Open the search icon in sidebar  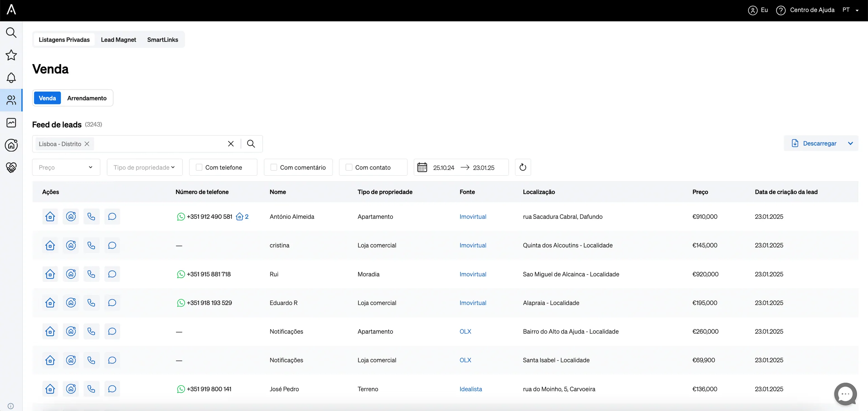tap(11, 33)
